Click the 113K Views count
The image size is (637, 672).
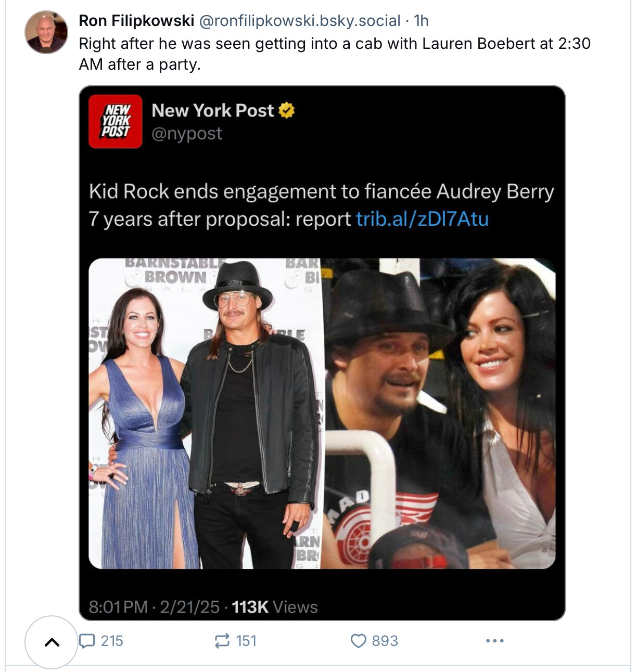click(274, 607)
